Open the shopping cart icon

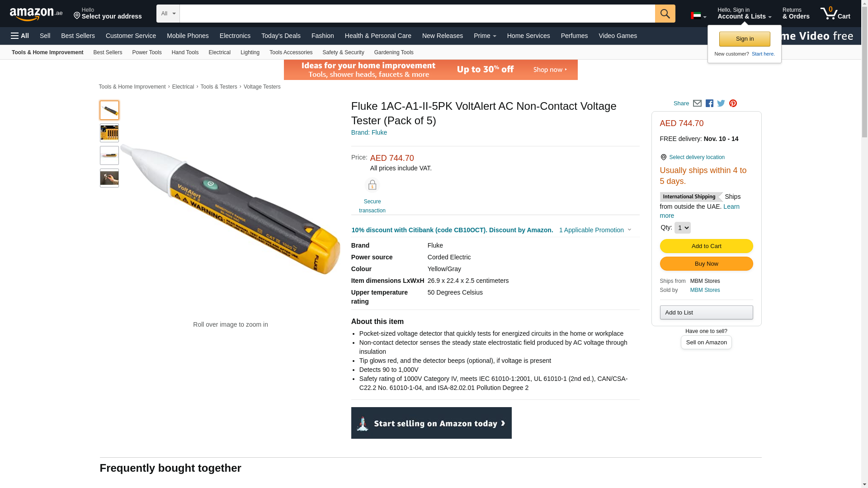pyautogui.click(x=835, y=14)
